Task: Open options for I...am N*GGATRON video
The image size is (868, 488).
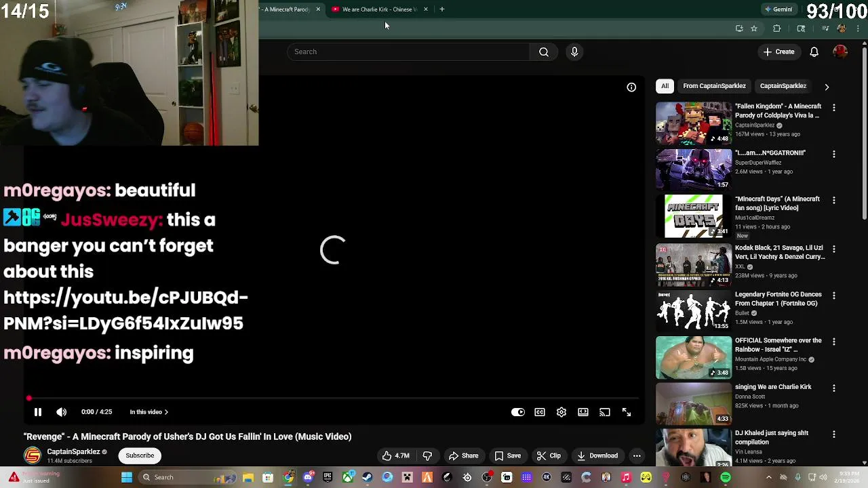Action: tap(834, 154)
